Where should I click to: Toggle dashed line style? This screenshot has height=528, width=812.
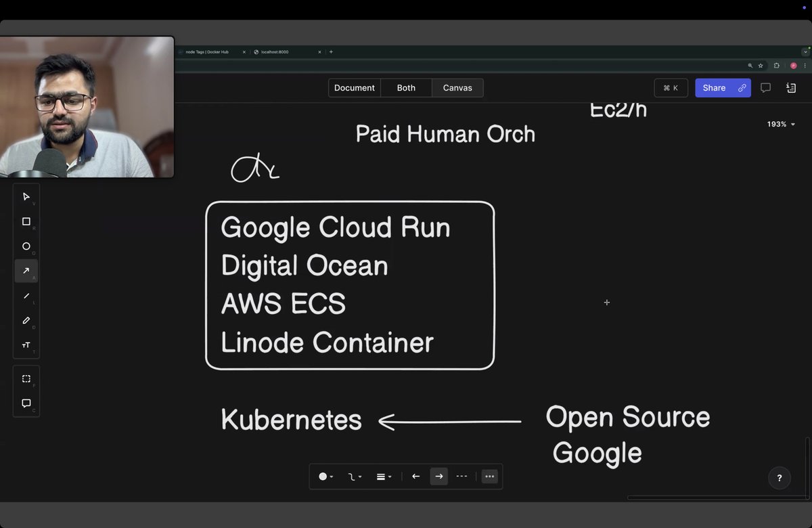[462, 477]
